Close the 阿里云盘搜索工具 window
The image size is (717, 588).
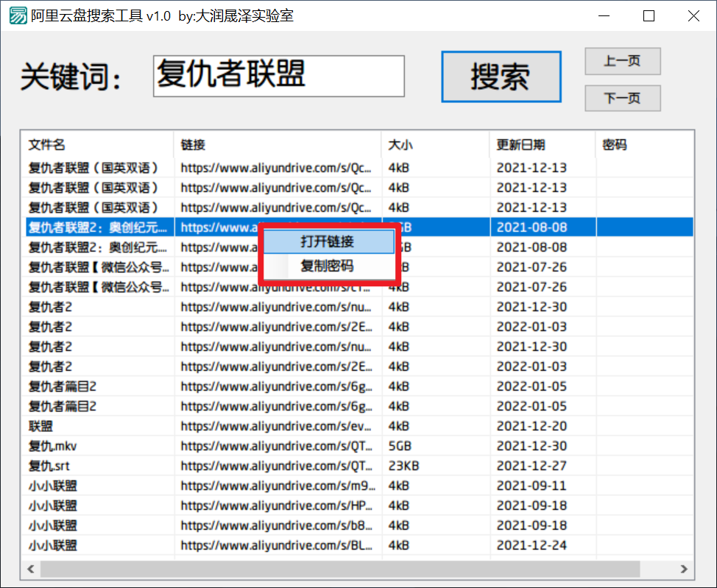point(693,16)
